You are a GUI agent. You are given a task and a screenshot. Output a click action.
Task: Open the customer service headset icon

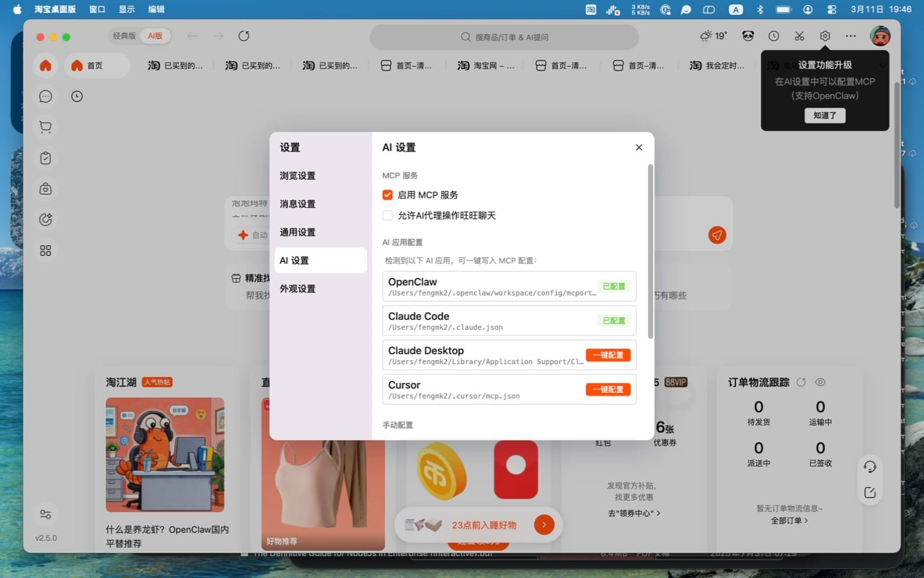[870, 467]
